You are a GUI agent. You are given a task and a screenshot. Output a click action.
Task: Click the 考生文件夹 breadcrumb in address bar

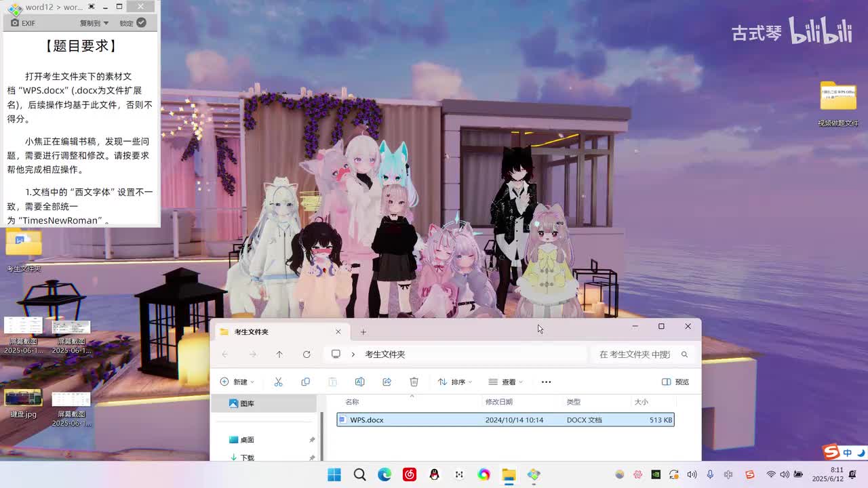click(385, 354)
